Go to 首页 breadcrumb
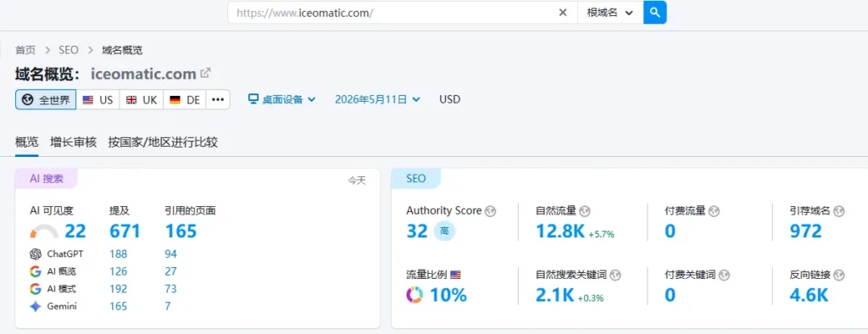Image resolution: width=868 pixels, height=334 pixels. [25, 50]
